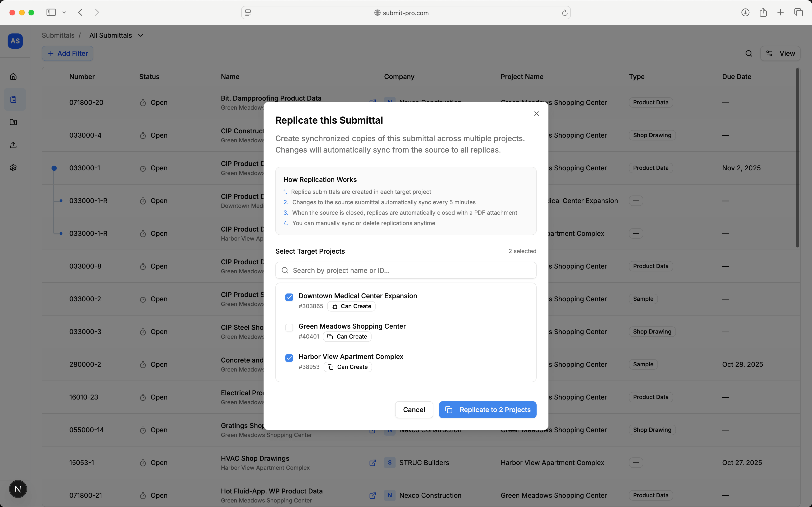Click the AS avatar logo
Image resolution: width=812 pixels, height=507 pixels.
(15, 41)
